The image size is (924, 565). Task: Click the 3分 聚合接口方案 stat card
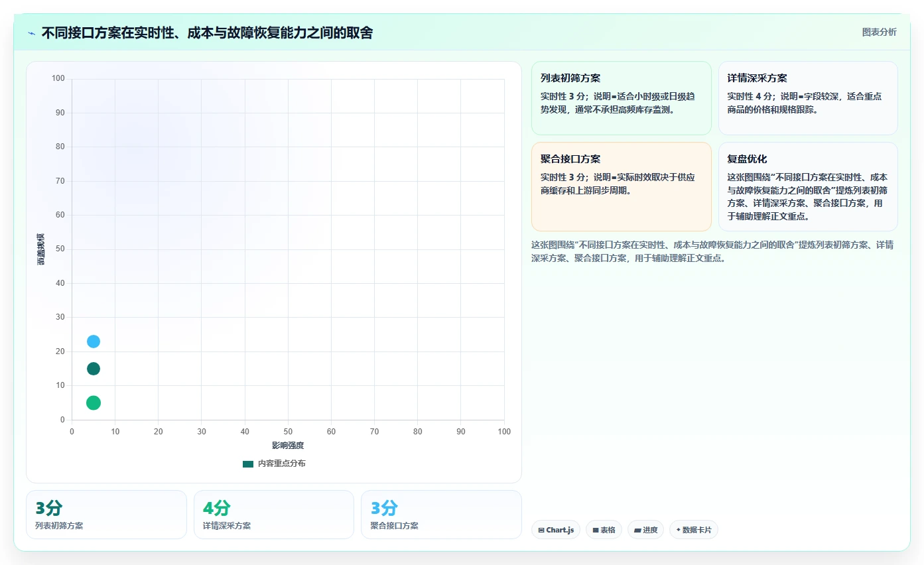pos(441,515)
